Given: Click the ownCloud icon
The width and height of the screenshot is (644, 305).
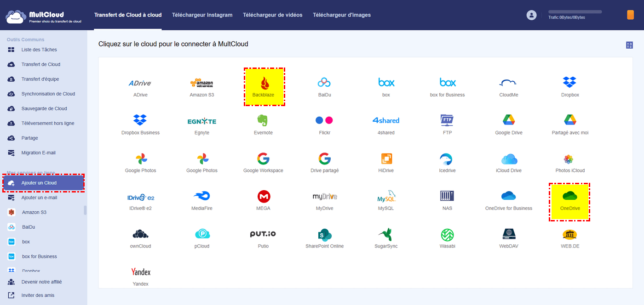Looking at the screenshot, I should [140, 234].
